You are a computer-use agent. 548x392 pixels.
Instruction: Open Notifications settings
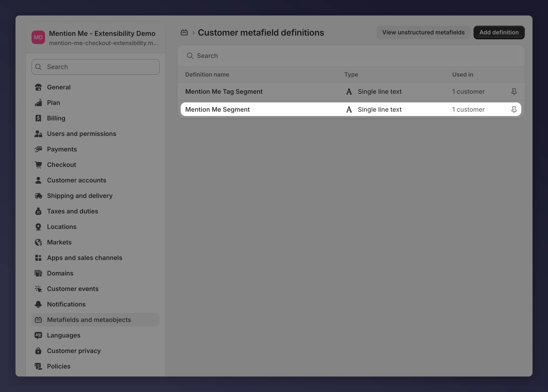click(96, 304)
